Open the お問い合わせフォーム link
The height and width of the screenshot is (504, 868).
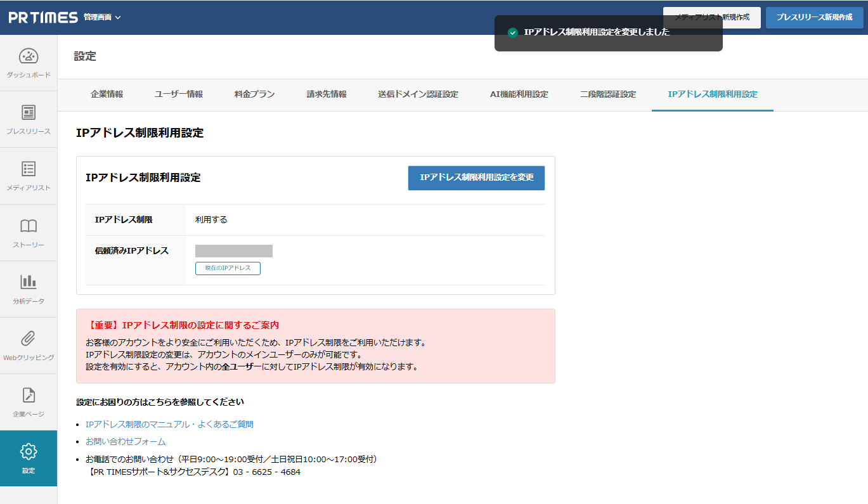(125, 441)
